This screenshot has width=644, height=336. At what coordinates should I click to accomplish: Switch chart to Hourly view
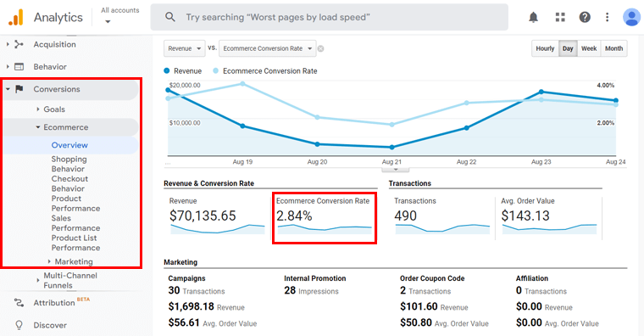point(545,48)
